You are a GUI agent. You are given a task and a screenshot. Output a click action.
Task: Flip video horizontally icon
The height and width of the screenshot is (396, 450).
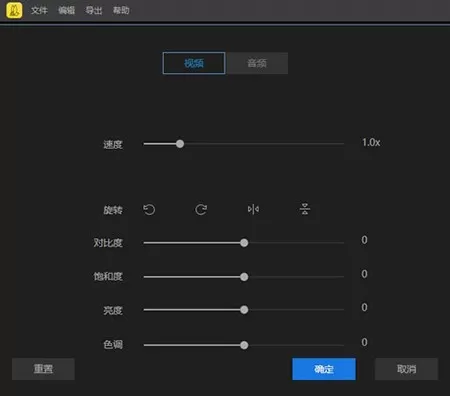[x=253, y=209]
